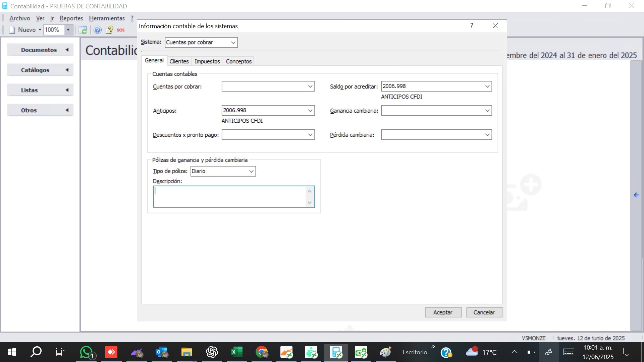Click the blue help circle icon
Viewport: 644px width, 362px height.
[97, 30]
